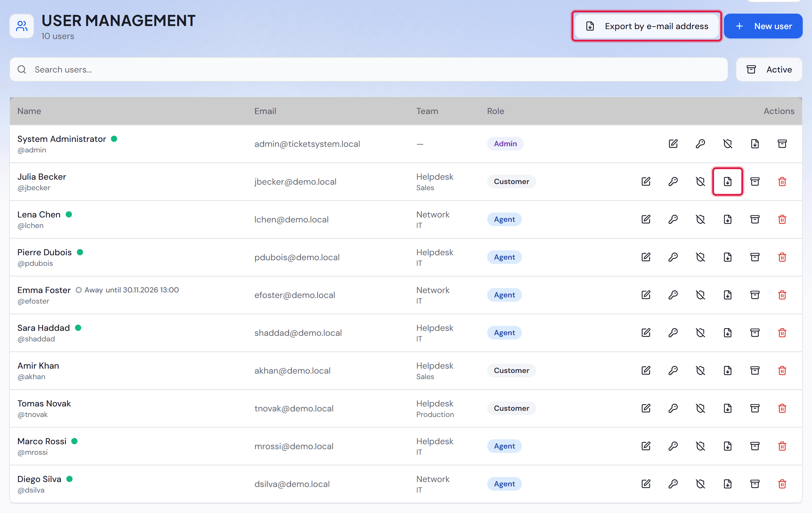The height and width of the screenshot is (513, 812).
Task: Select email jbecker@demo.local
Action: 295,182
